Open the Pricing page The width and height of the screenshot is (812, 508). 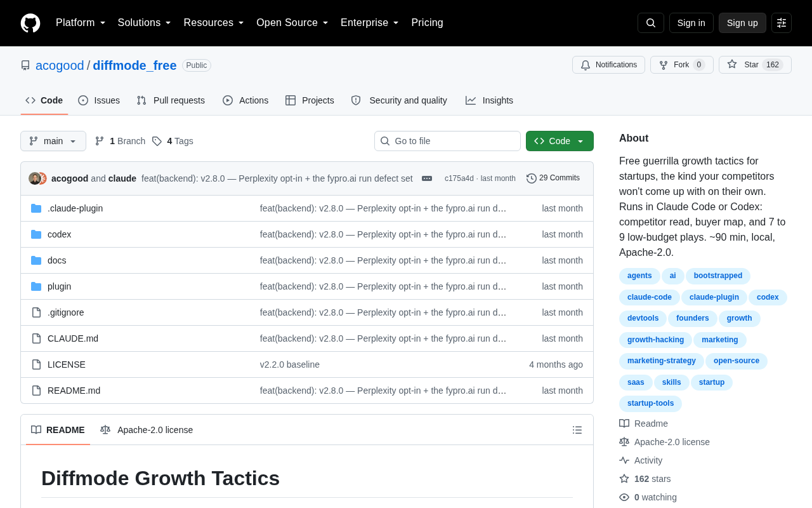click(427, 23)
